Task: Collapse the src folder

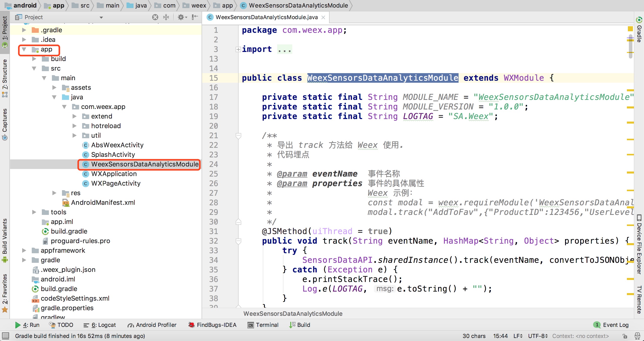Action: tap(34, 68)
